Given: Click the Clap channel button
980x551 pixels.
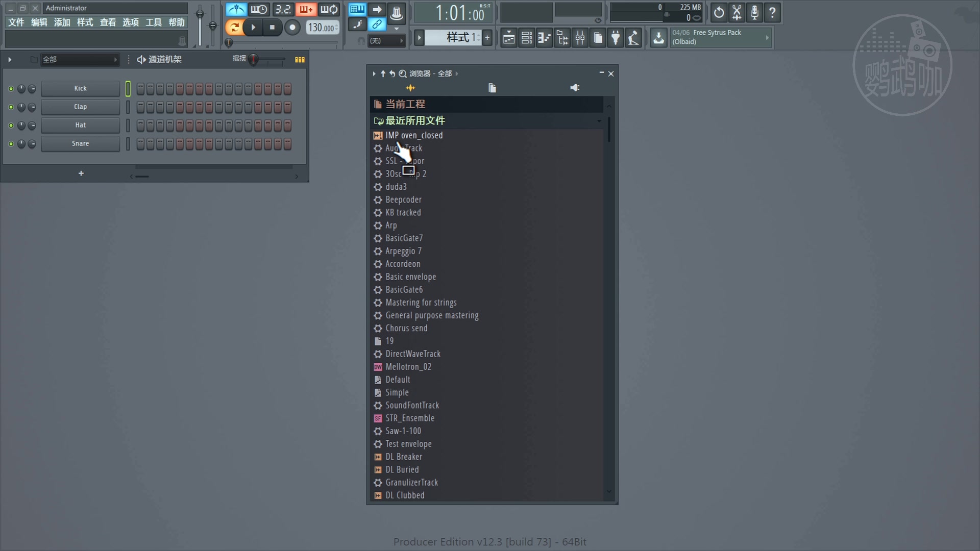Looking at the screenshot, I should click(80, 107).
